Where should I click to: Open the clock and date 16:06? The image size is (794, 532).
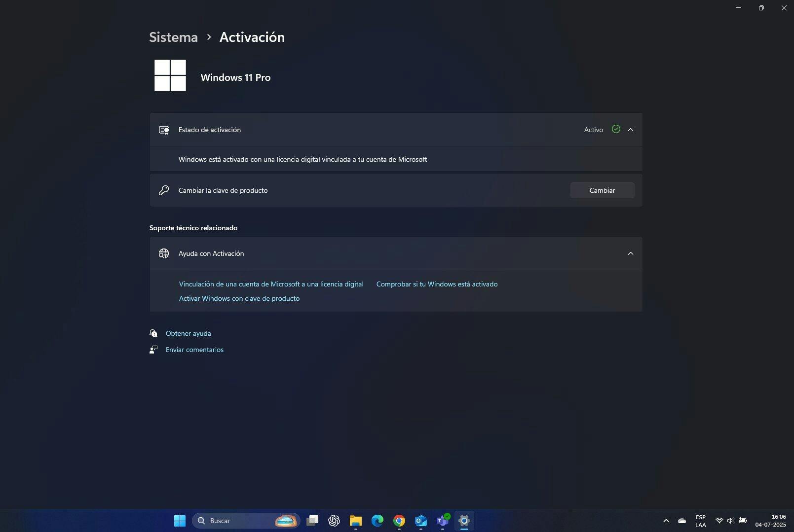coord(770,521)
